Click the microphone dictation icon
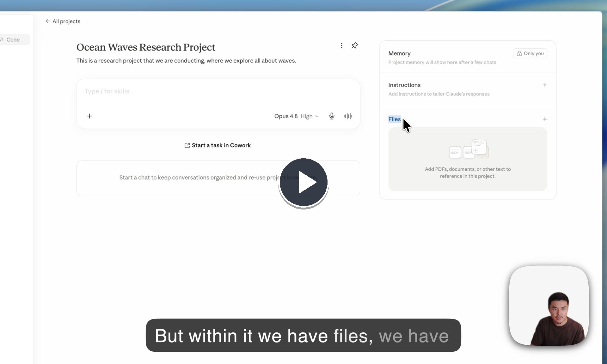Screen dimensions: 607x364 pos(332,116)
